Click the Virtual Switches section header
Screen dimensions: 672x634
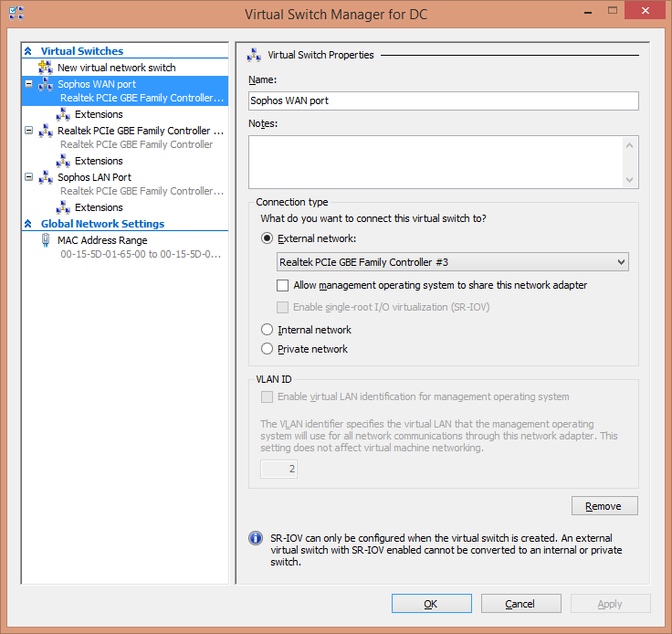pyautogui.click(x=82, y=51)
